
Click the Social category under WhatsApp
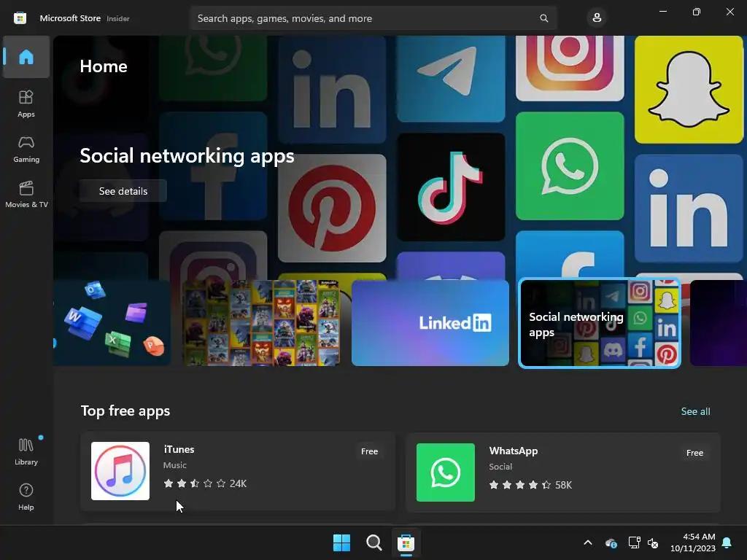500,467
